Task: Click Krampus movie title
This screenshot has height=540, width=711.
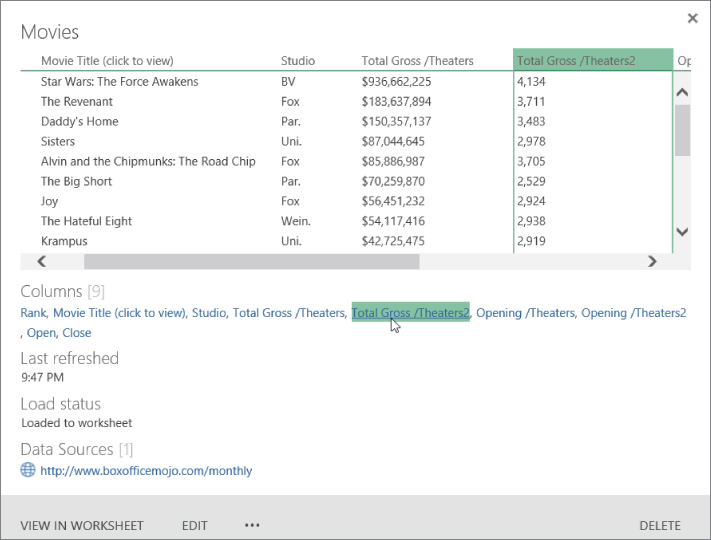Action: coord(64,241)
